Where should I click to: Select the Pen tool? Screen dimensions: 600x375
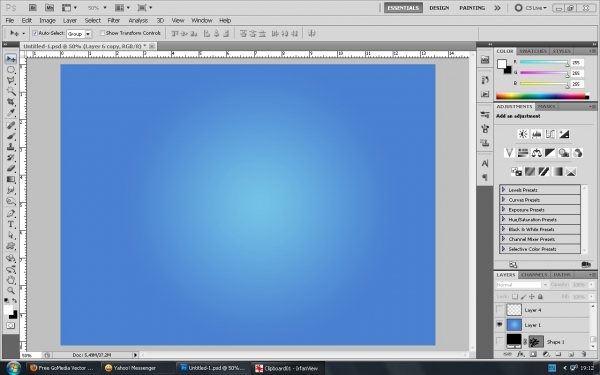point(11,214)
